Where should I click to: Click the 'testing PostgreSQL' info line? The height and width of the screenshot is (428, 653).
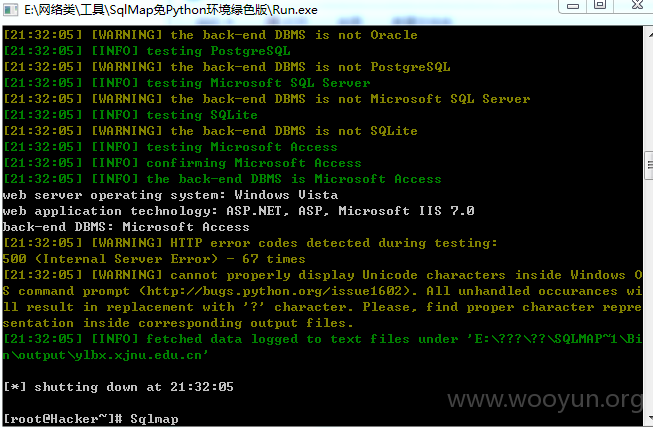pos(147,51)
